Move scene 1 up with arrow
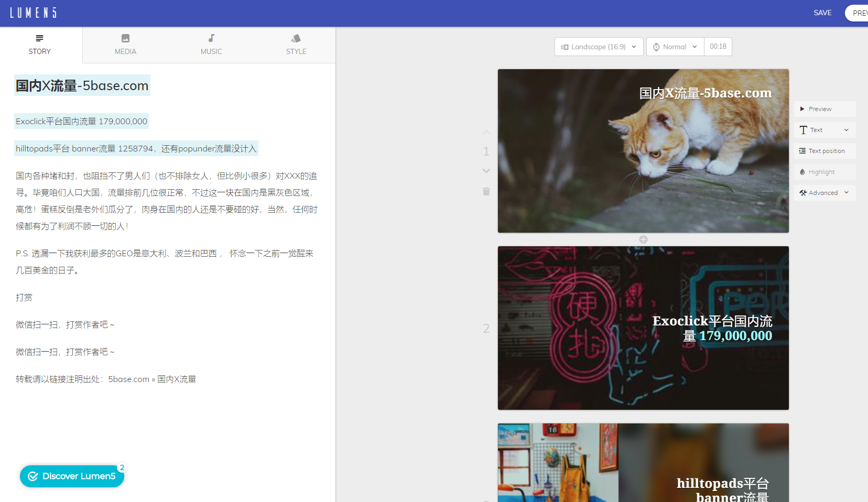The image size is (868, 502). [x=486, y=132]
